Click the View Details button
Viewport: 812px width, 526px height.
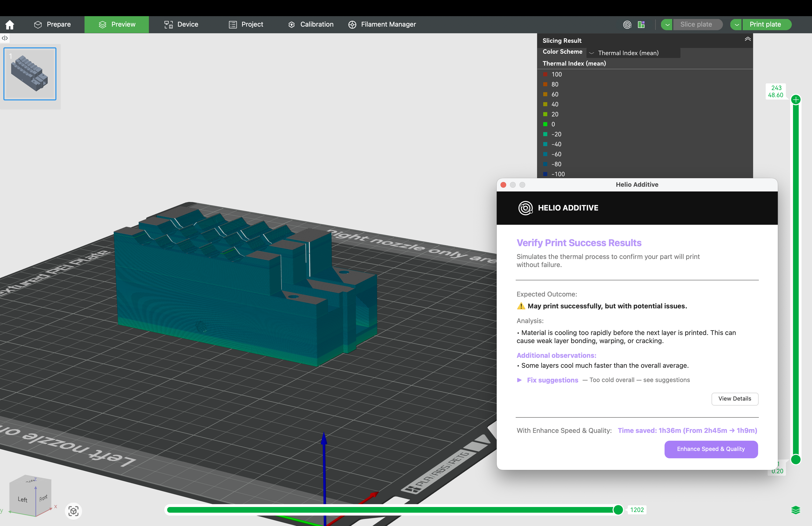point(735,399)
